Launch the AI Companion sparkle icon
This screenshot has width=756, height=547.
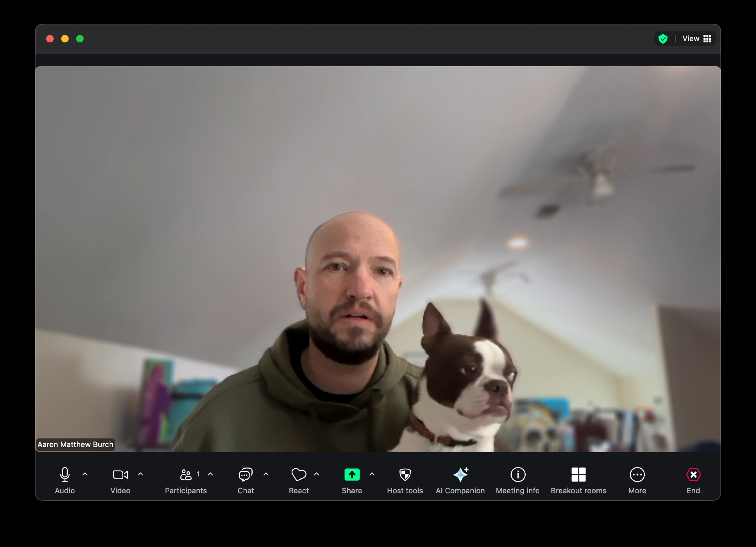click(460, 479)
